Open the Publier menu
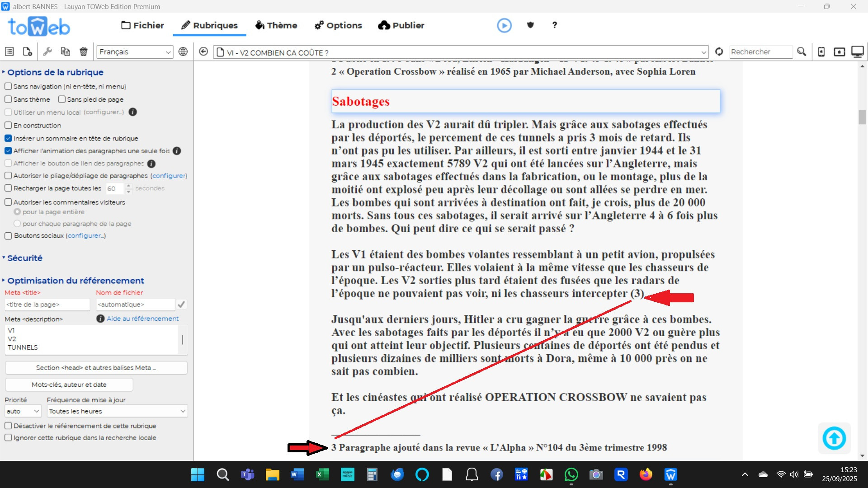Screen dimensions: 868x488 point(401,25)
